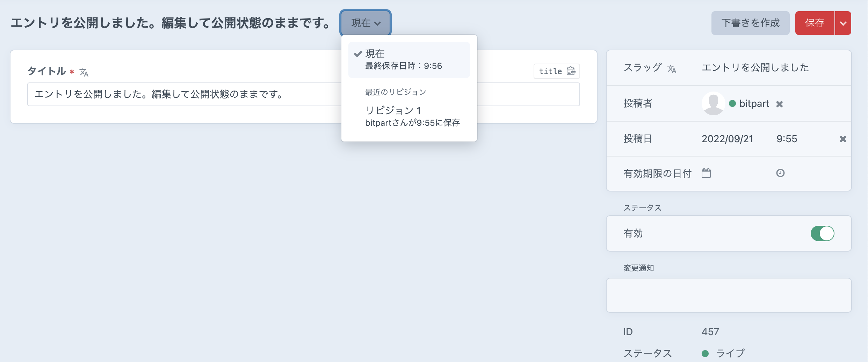Open translation settings for the タイトル field
The image size is (868, 362).
pos(84,73)
